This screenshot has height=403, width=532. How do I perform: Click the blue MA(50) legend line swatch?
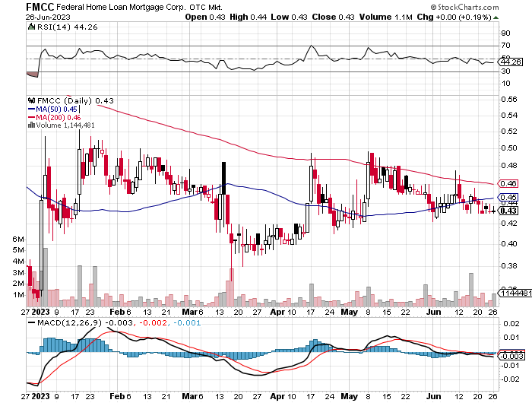pos(32,109)
